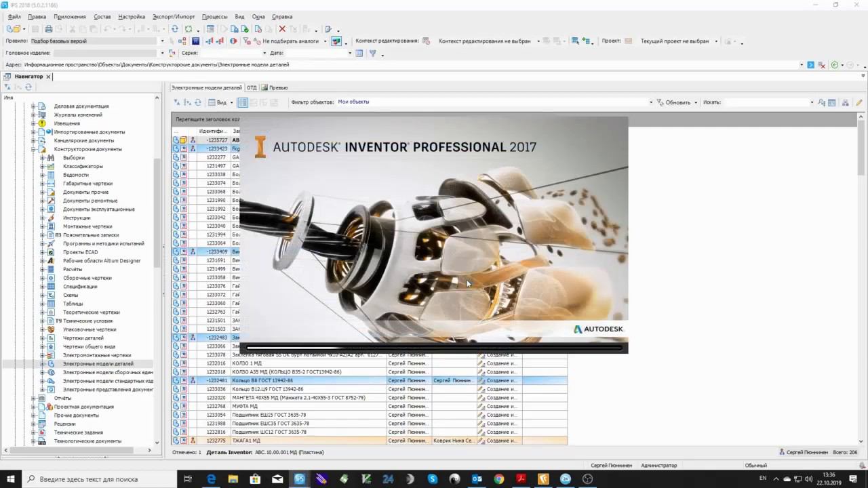
Task: Click the green back navigation arrow
Action: pyautogui.click(x=835, y=64)
